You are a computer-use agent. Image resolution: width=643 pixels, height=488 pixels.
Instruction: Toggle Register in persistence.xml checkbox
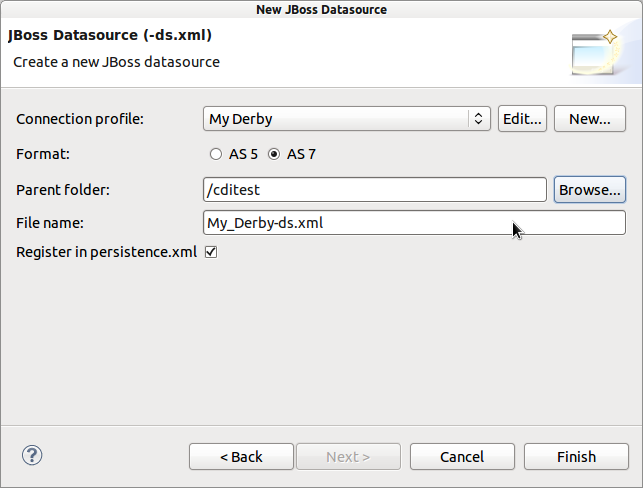pos(211,252)
